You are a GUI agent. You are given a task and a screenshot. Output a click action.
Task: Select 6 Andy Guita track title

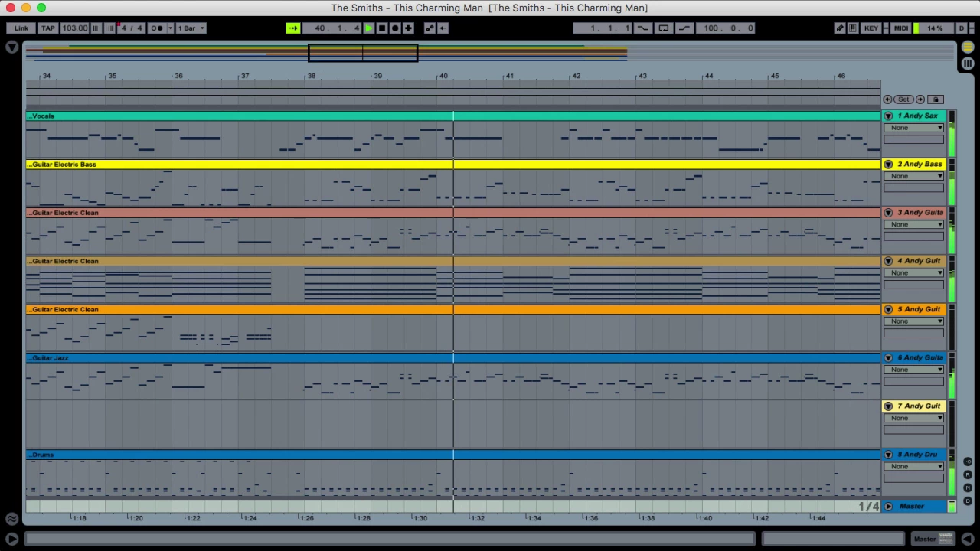(920, 358)
